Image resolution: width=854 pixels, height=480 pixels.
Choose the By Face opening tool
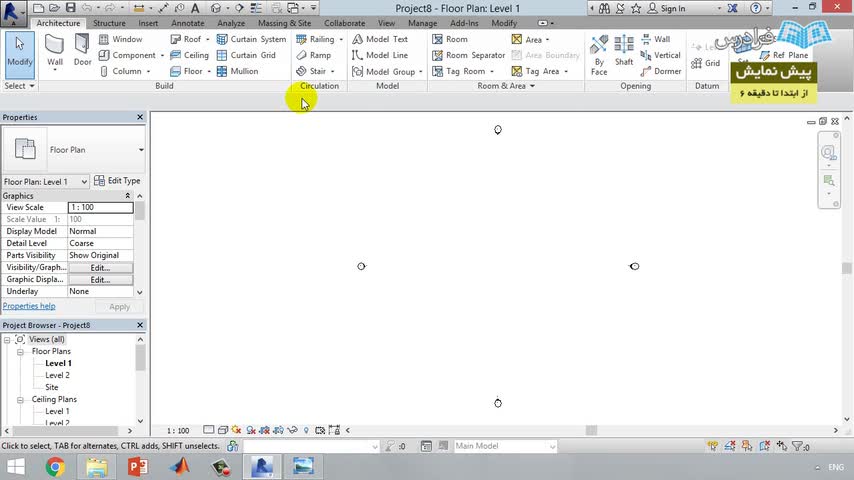[x=599, y=55]
